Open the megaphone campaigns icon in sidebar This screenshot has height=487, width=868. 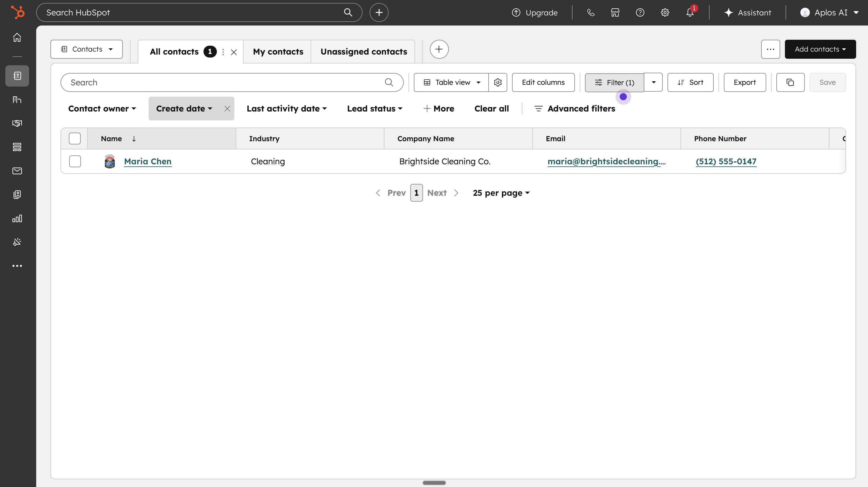pos(17,242)
